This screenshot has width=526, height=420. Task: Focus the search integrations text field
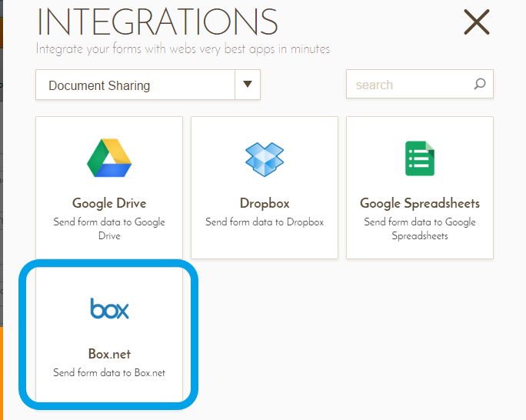tap(411, 85)
